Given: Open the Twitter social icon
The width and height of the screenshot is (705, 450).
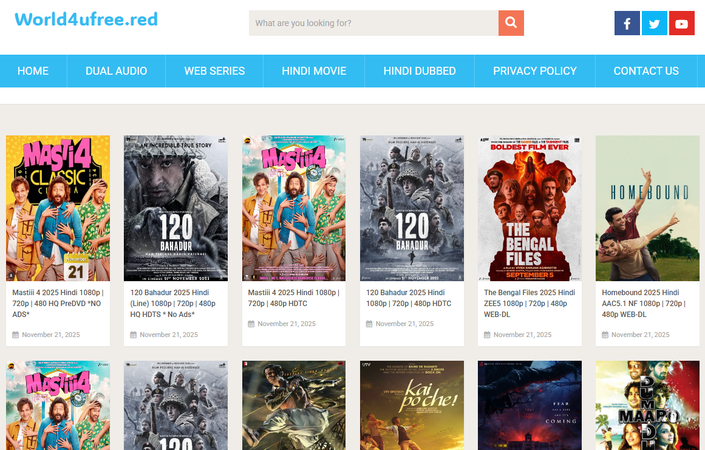Looking at the screenshot, I should click(654, 23).
